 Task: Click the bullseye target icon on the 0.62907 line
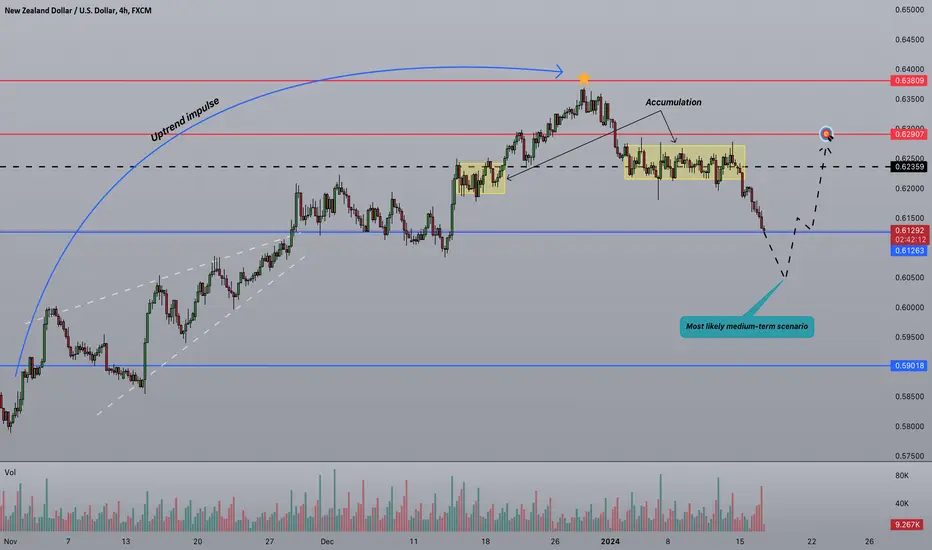click(x=826, y=134)
